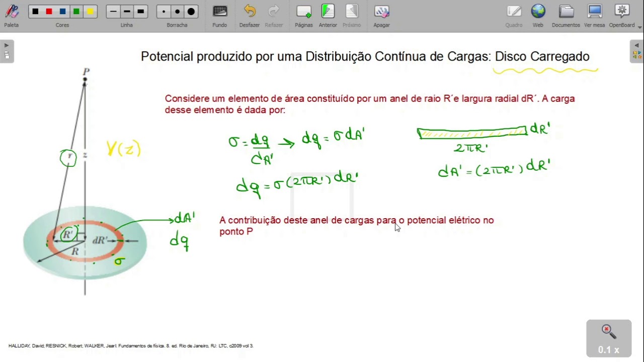The height and width of the screenshot is (362, 644).
Task: Add a new page with Páginas
Action: pyautogui.click(x=304, y=16)
